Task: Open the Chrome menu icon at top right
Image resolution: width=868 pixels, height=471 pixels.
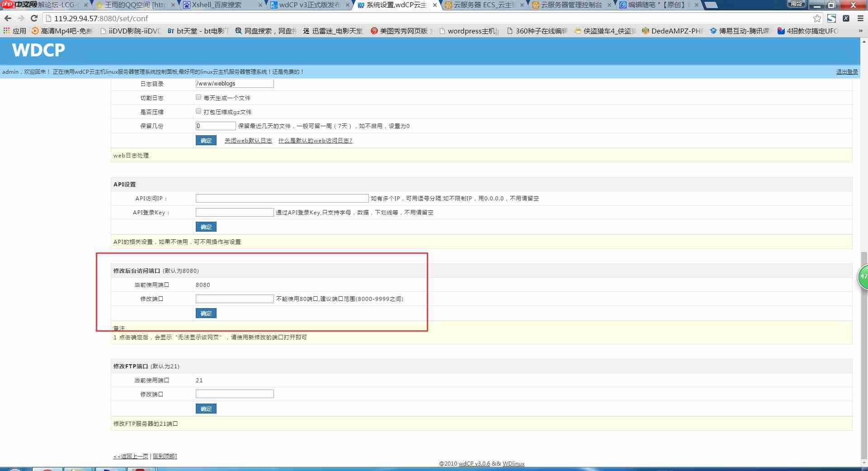Action: [860, 19]
